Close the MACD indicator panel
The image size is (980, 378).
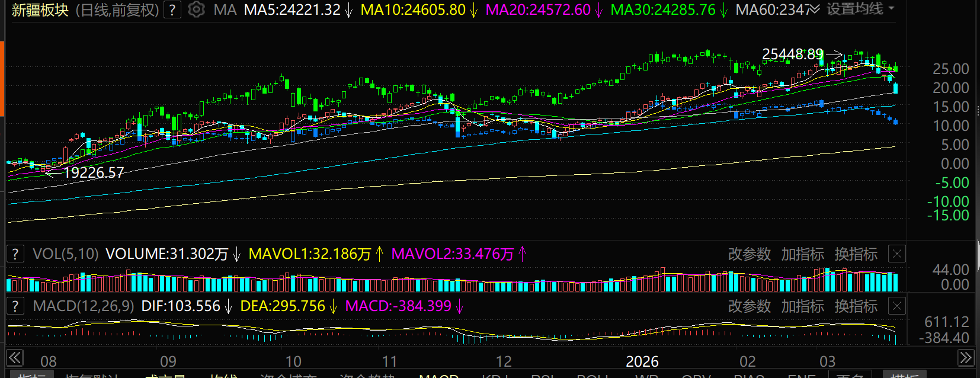897,306
